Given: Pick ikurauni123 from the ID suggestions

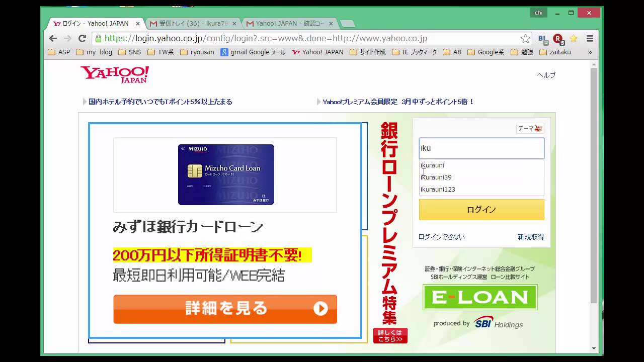Looking at the screenshot, I should (438, 189).
